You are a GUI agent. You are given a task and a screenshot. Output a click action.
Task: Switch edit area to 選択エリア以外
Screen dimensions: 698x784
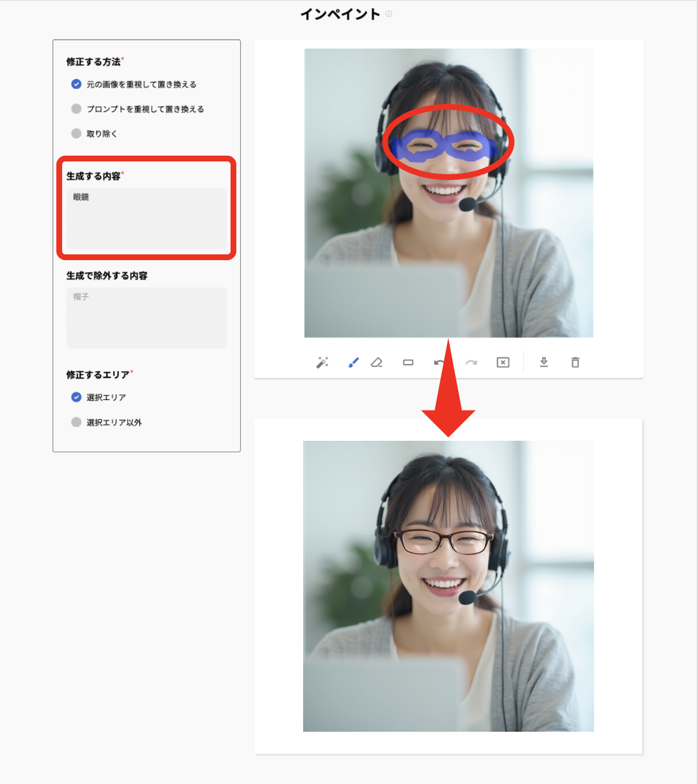point(76,422)
